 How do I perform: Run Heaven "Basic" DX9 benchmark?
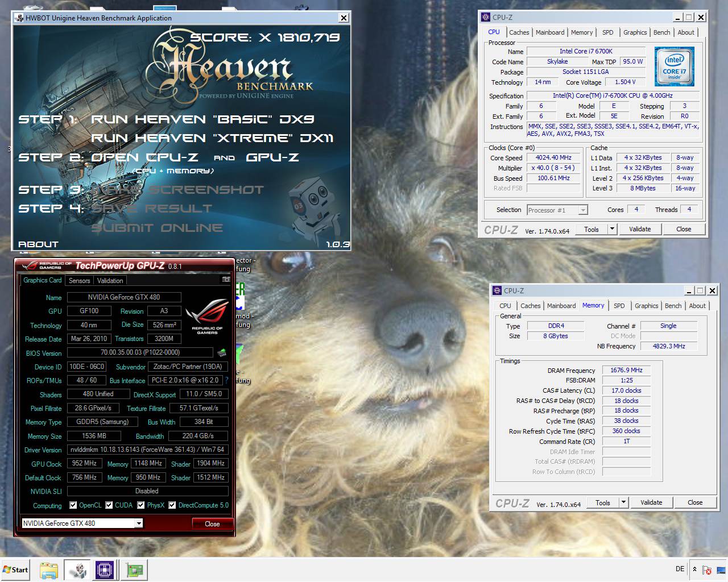tap(202, 119)
